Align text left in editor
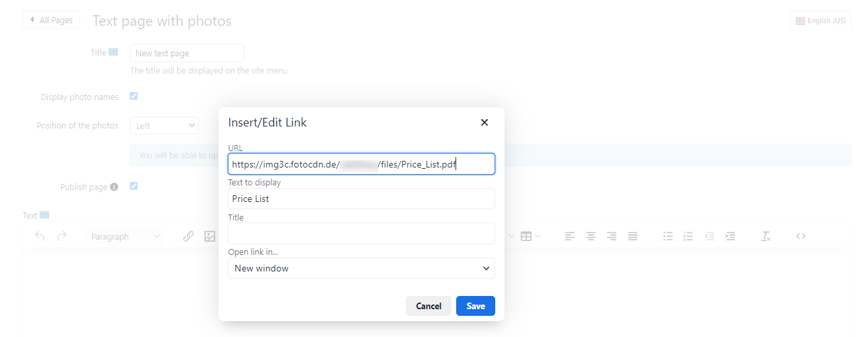The width and height of the screenshot is (868, 337). click(x=570, y=236)
